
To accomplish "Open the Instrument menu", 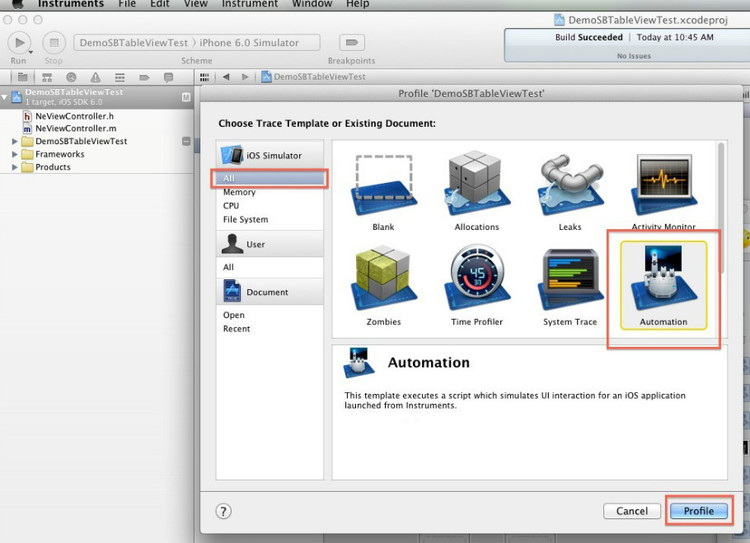I will [x=249, y=5].
